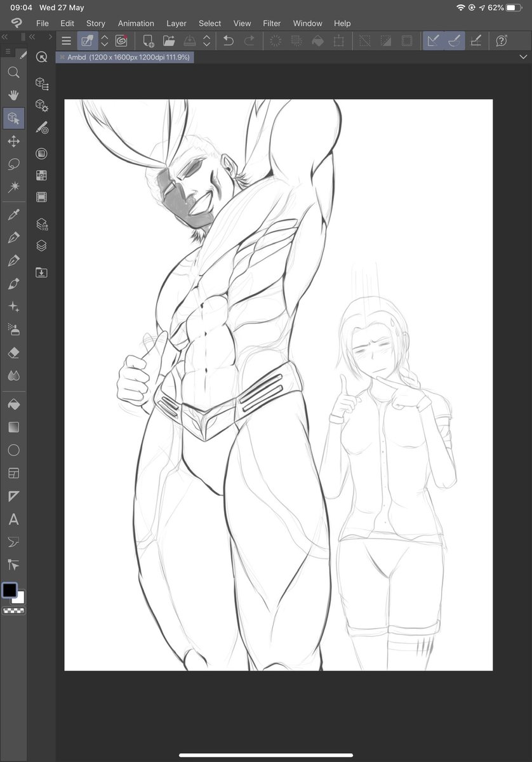This screenshot has height=762, width=532.
Task: Select the Correct line tool
Action: pyautogui.click(x=13, y=565)
